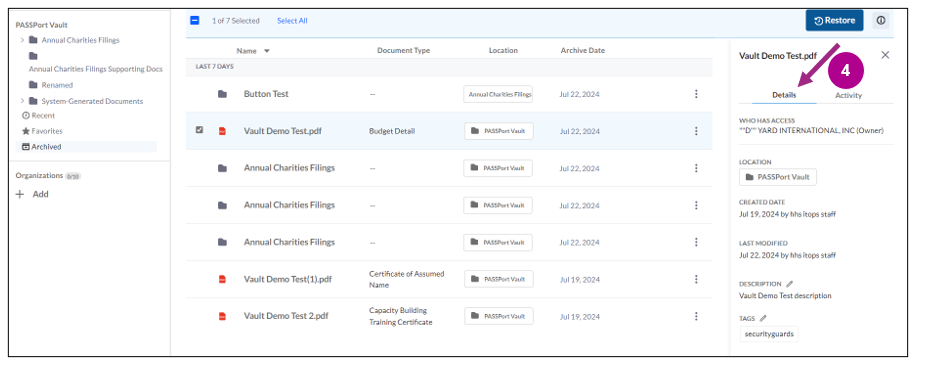Sort by Name using the dropdown arrow
This screenshot has height=372, width=925.
click(267, 51)
